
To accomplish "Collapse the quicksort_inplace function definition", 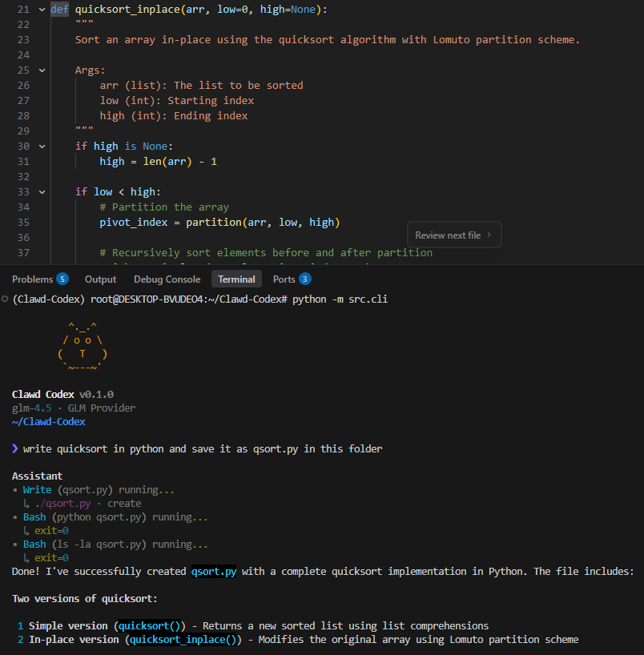I will click(x=42, y=9).
